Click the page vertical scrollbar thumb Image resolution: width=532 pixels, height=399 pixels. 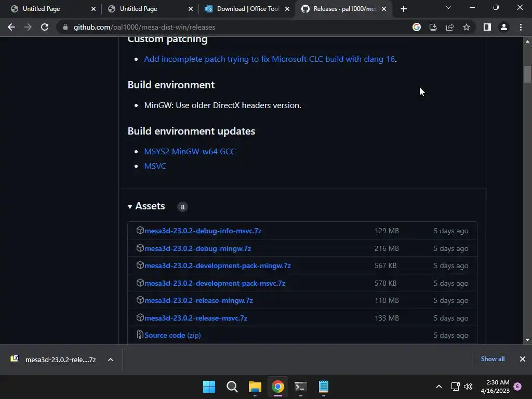click(527, 74)
